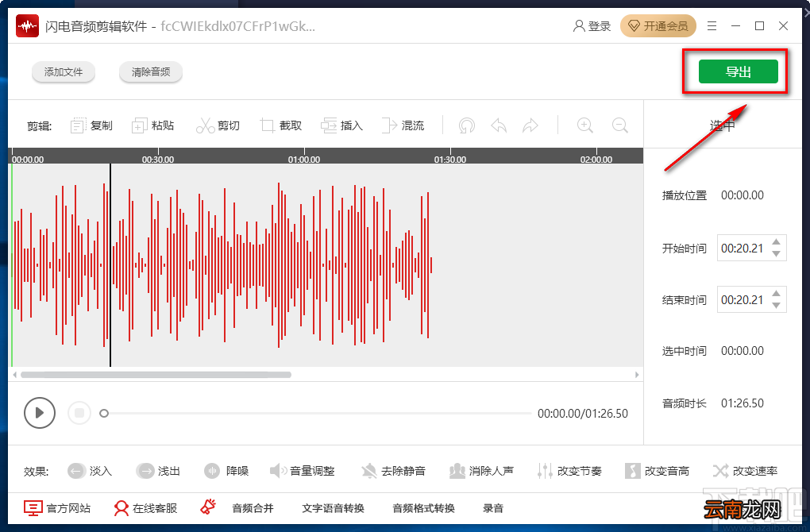Screen dimensions: 810x532
Task: Decrease the end time (结束时间) stepper down
Action: (x=776, y=305)
